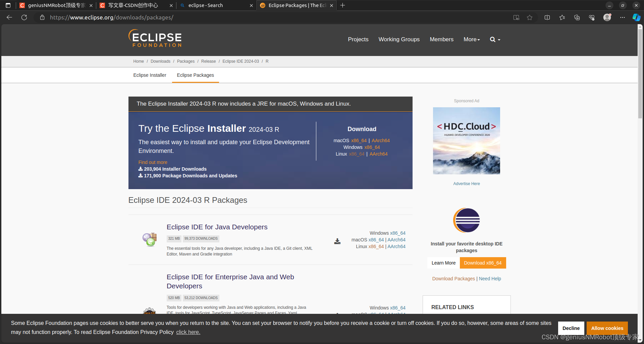Click the Eclipse IDE for Java Developers package icon
644x344 pixels.
pos(149,239)
